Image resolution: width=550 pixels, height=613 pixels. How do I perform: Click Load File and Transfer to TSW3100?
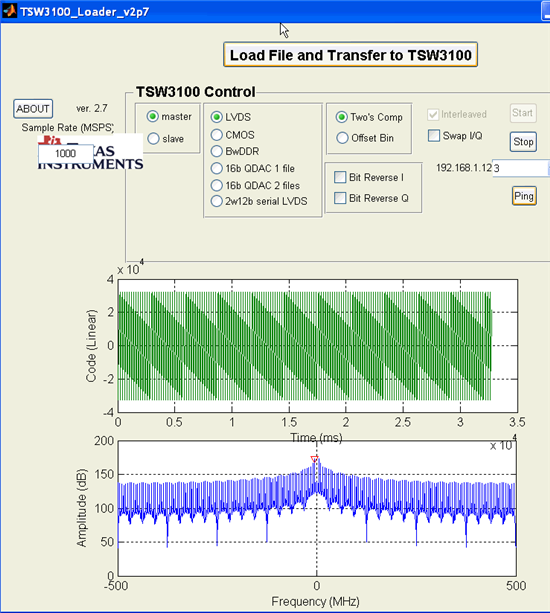(x=350, y=55)
